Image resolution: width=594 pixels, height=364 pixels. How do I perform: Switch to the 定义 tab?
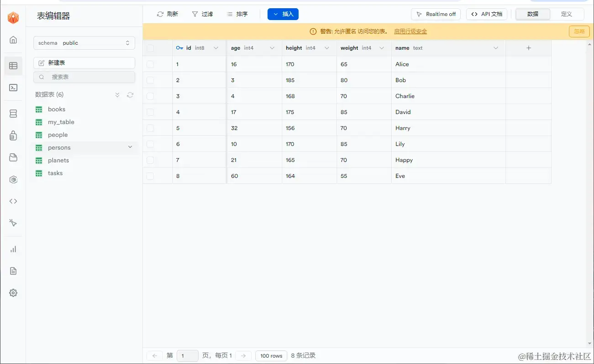[x=567, y=14]
